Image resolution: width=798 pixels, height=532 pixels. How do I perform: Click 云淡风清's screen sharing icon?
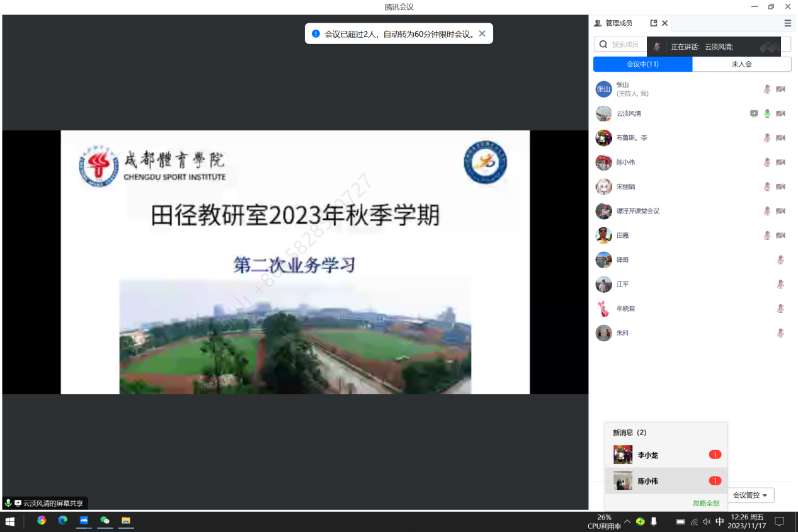[x=753, y=114]
